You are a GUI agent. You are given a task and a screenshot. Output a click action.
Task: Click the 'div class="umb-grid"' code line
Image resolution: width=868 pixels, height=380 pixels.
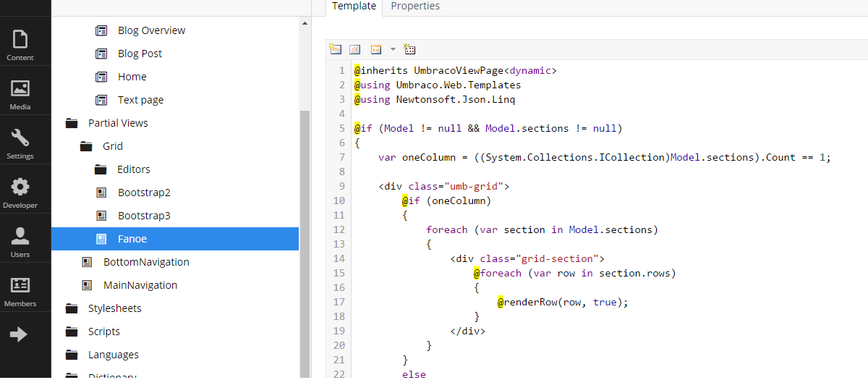point(443,186)
